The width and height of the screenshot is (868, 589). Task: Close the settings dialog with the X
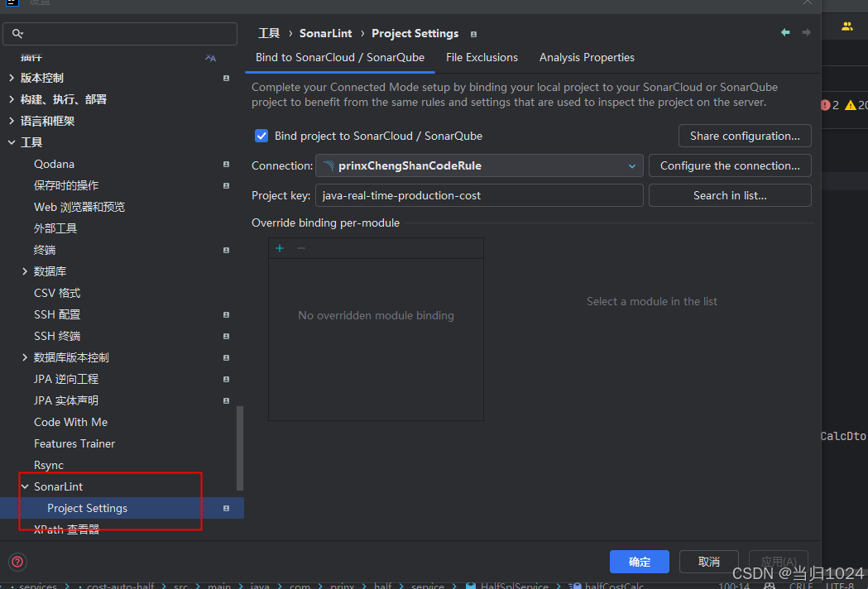tap(807, 2)
